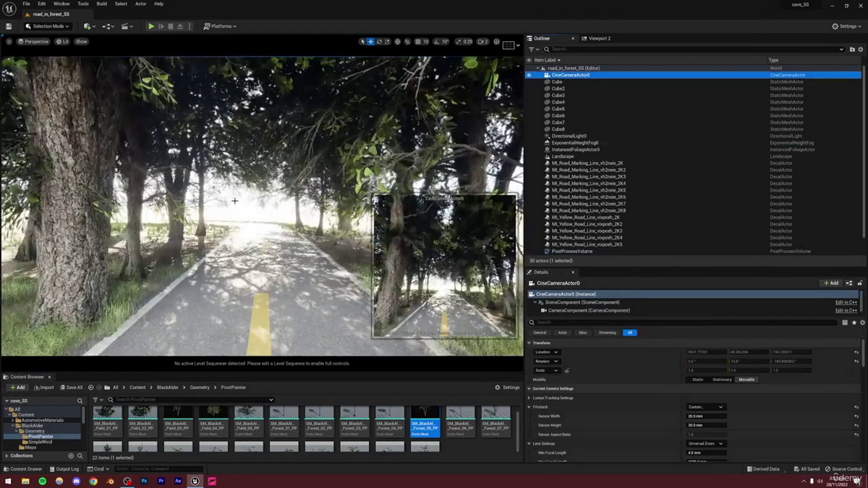
Task: Open the Platforms dropdown
Action: [220, 26]
